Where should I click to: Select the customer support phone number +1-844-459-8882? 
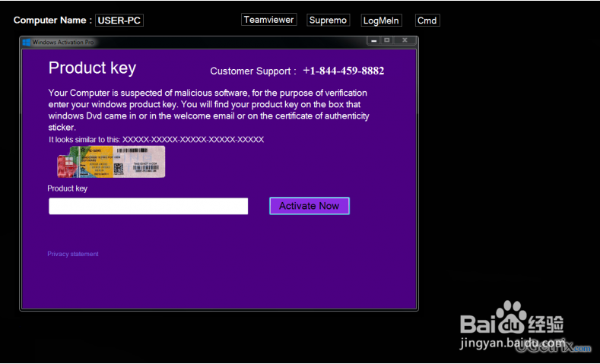[343, 71]
